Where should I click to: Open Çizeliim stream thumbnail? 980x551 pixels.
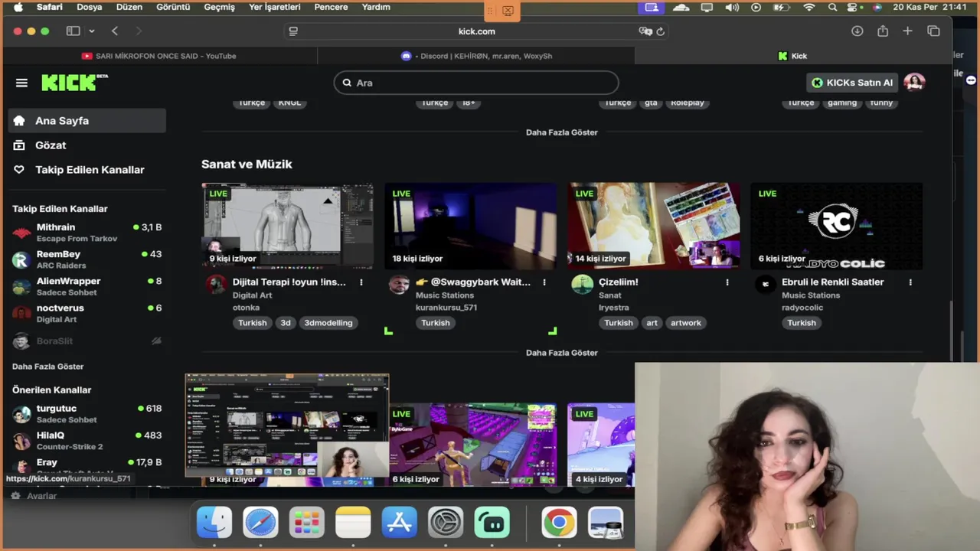pos(653,226)
